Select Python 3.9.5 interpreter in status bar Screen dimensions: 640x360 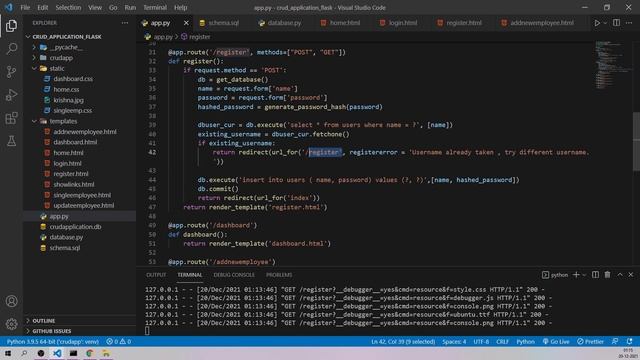(x=53, y=341)
